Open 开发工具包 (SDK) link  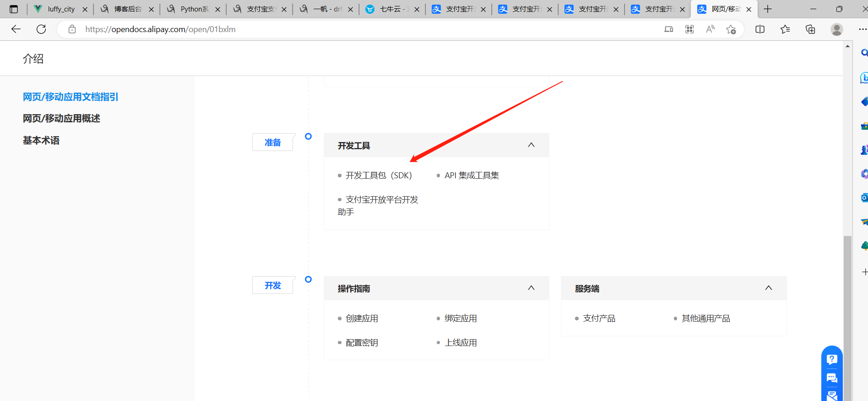pyautogui.click(x=379, y=176)
